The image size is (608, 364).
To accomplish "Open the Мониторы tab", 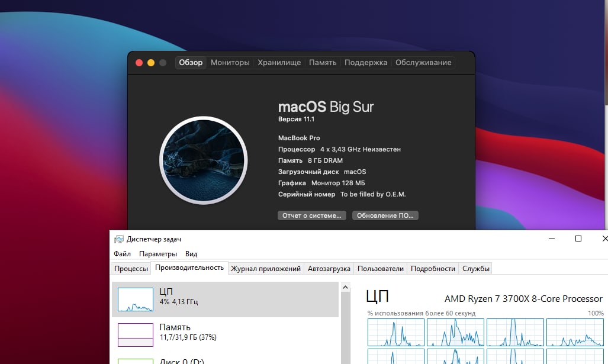I will click(x=230, y=62).
